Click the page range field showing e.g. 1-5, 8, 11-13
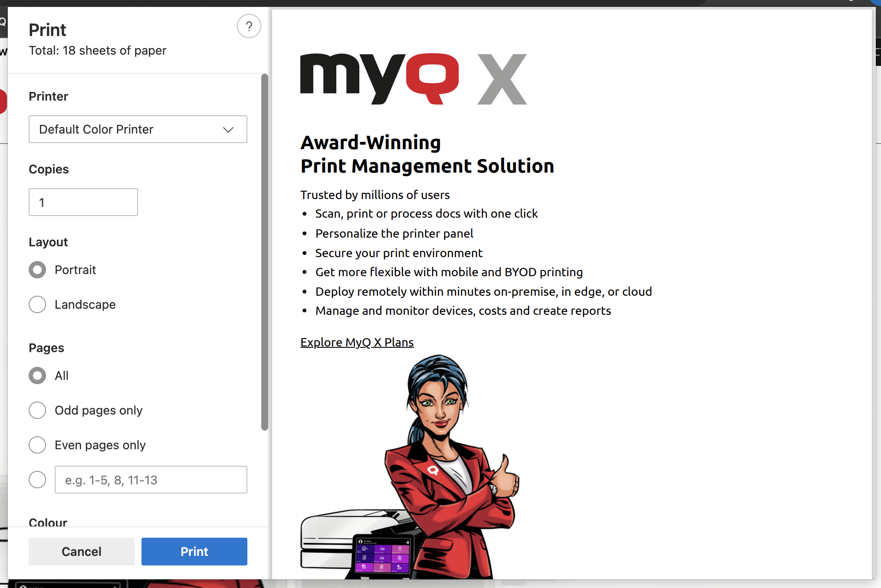 [x=151, y=480]
